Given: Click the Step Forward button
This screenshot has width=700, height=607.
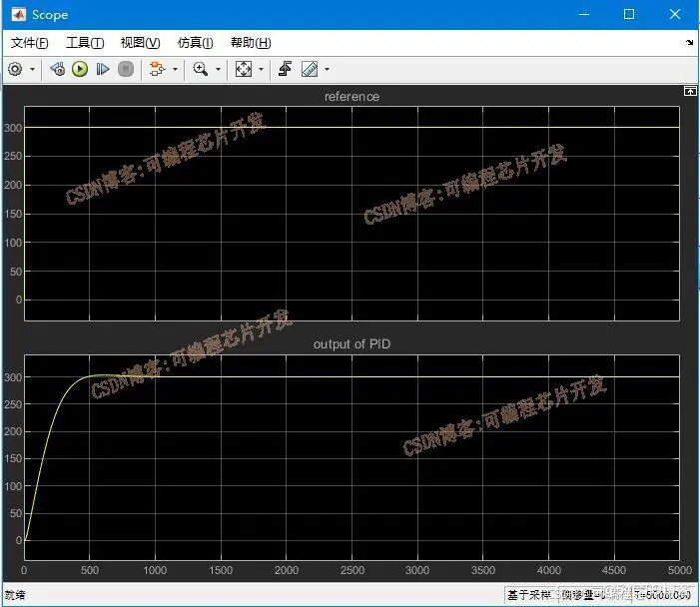Looking at the screenshot, I should (x=103, y=69).
